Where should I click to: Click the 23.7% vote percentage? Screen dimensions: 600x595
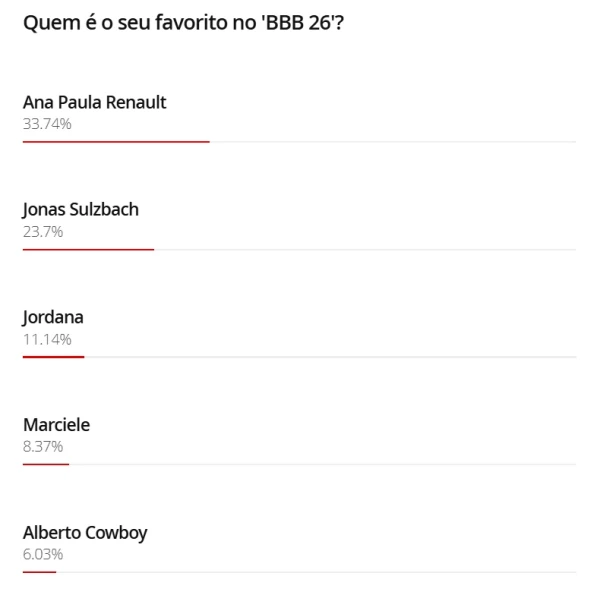43,231
